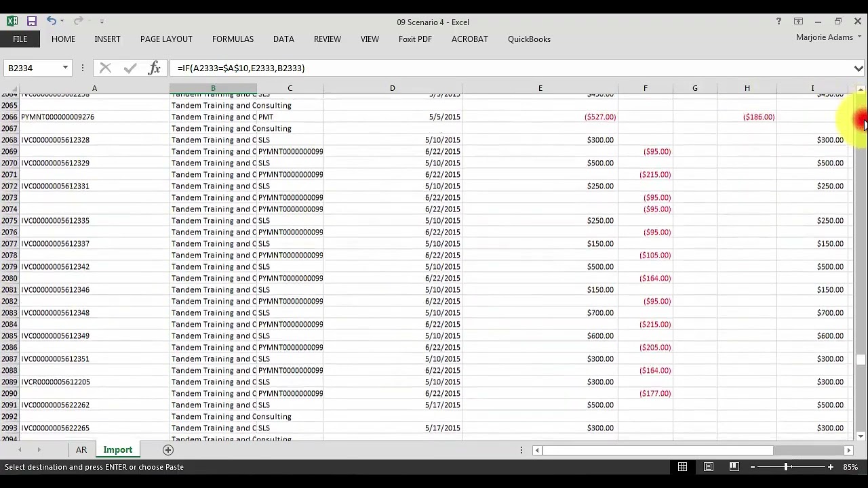The image size is (868, 488).
Task: Select cell IVCR0000005612205
Action: (x=94, y=382)
